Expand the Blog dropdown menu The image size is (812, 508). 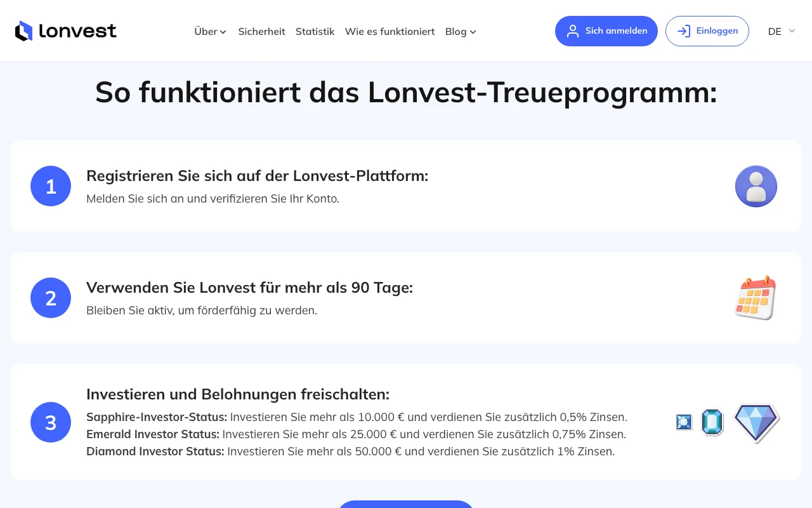point(461,31)
